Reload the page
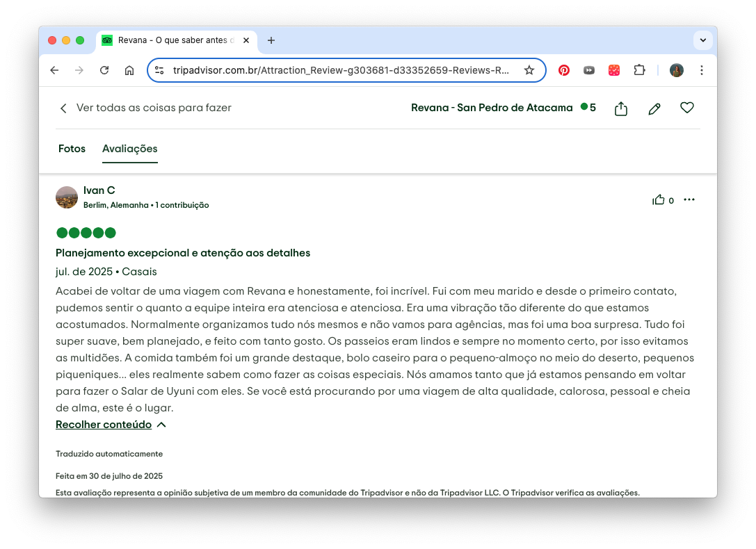 tap(104, 70)
